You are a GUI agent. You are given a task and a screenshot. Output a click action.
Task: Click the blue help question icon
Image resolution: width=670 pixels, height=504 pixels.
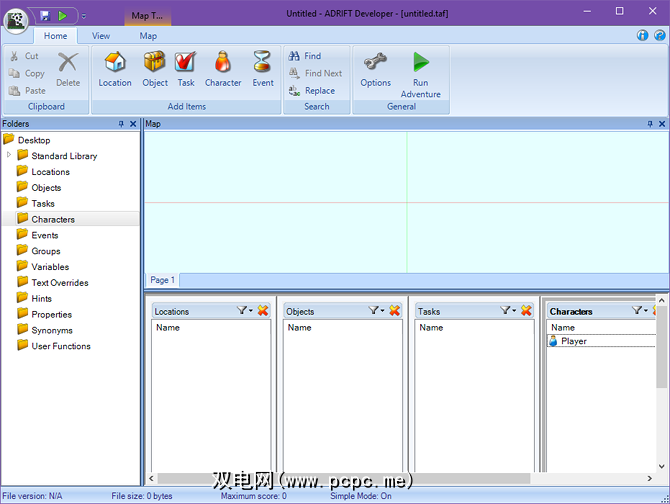tap(660, 35)
